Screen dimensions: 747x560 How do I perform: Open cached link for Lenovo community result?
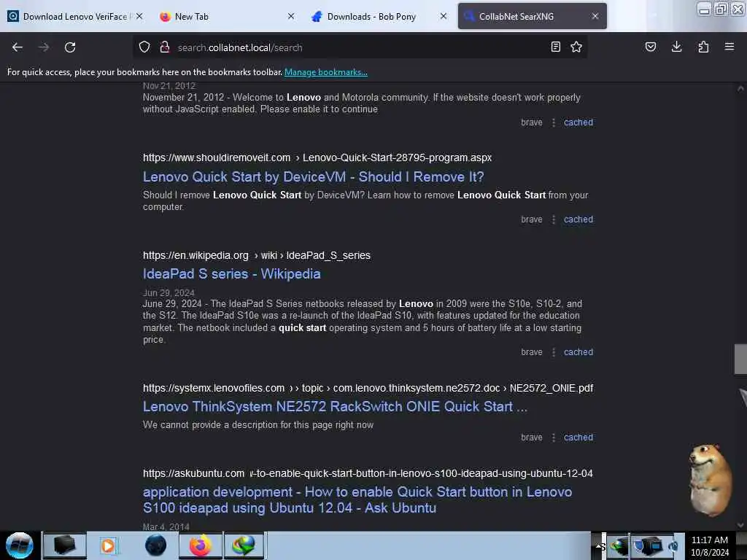(578, 122)
